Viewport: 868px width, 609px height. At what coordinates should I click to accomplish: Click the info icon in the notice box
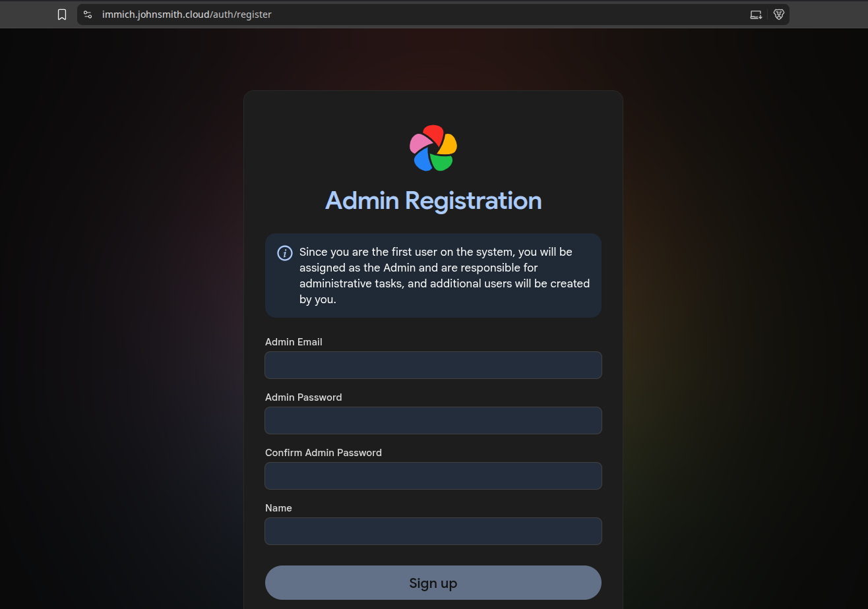tap(285, 253)
